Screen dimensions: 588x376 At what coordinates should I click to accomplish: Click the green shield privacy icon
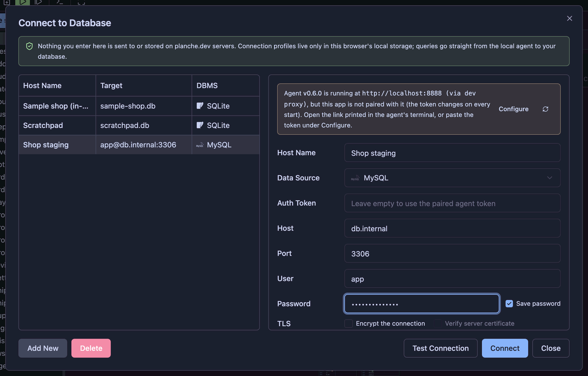tap(29, 46)
